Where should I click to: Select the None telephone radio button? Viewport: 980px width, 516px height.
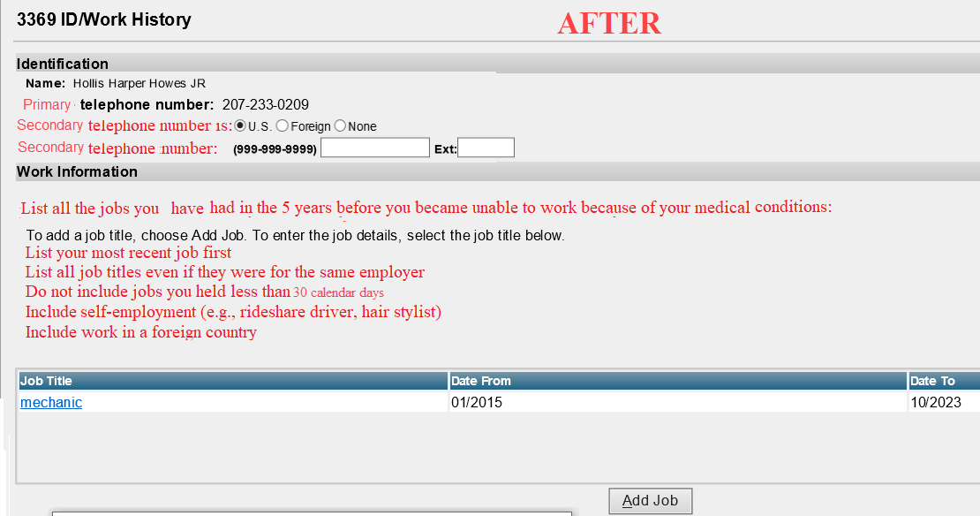tap(340, 125)
